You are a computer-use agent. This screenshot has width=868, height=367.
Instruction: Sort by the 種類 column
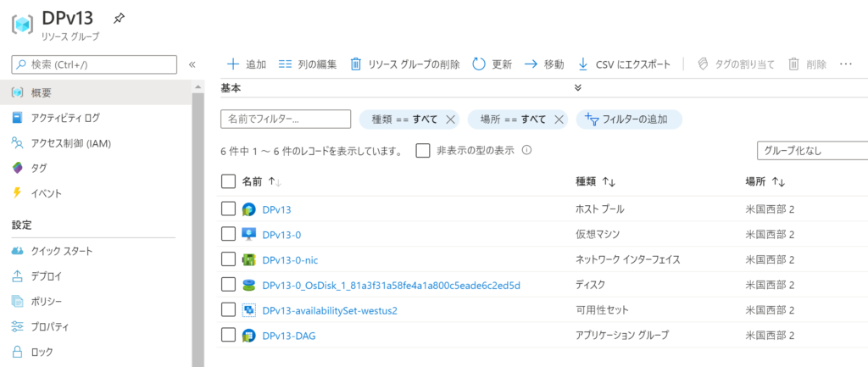(596, 181)
